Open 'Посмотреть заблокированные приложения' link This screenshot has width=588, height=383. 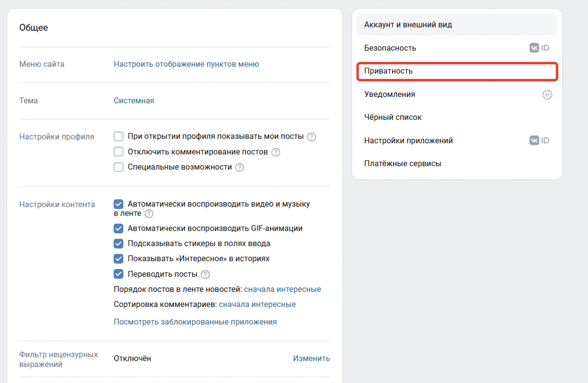(x=195, y=322)
